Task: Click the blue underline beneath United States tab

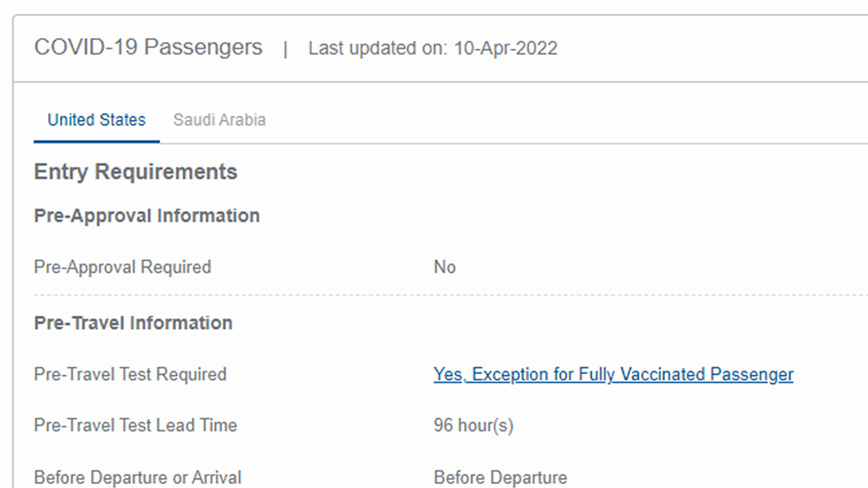Action: 97,142
